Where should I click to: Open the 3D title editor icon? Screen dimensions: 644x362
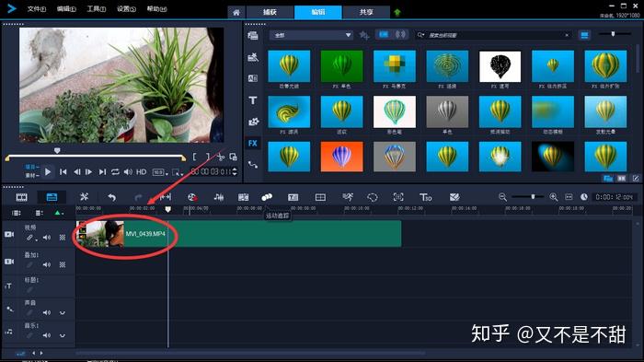[425, 197]
